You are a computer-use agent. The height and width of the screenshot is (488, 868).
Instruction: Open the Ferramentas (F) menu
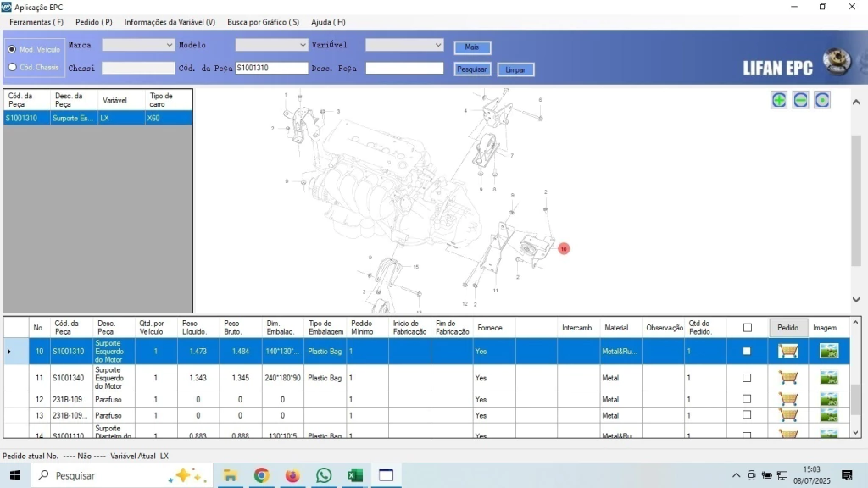[x=36, y=22]
